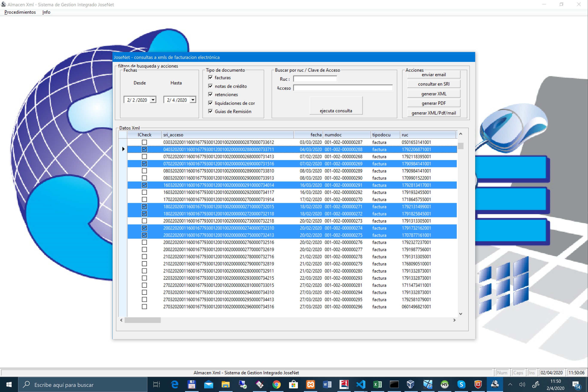Screen dimensions: 588x392
Task: Click the horizontal scroll right arrow
Action: pyautogui.click(x=454, y=320)
